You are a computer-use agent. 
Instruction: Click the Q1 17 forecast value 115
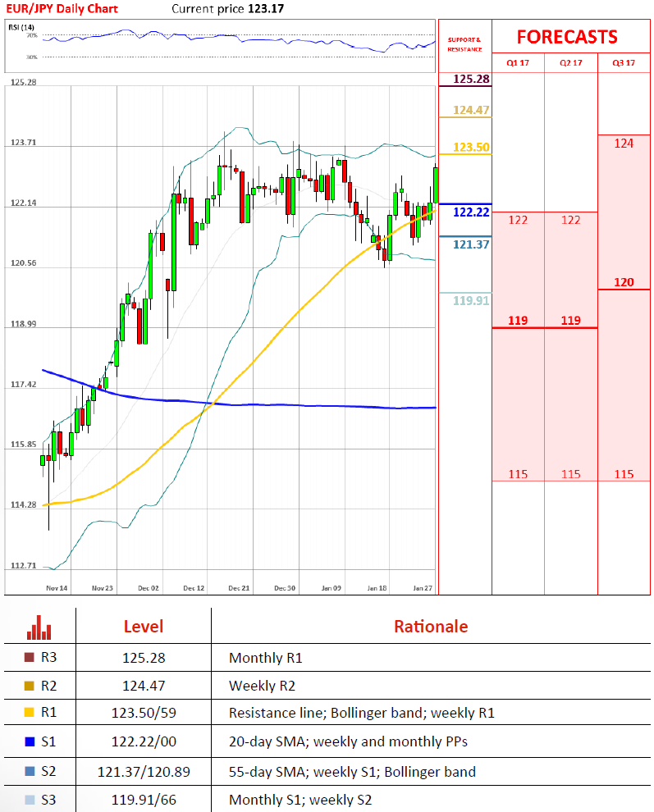point(518,474)
